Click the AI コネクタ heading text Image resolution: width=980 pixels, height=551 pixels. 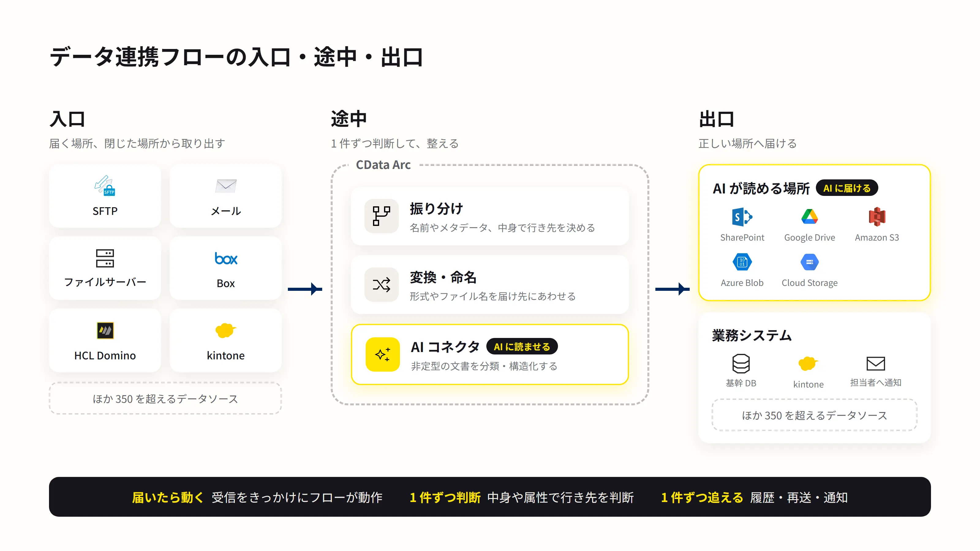pyautogui.click(x=445, y=347)
